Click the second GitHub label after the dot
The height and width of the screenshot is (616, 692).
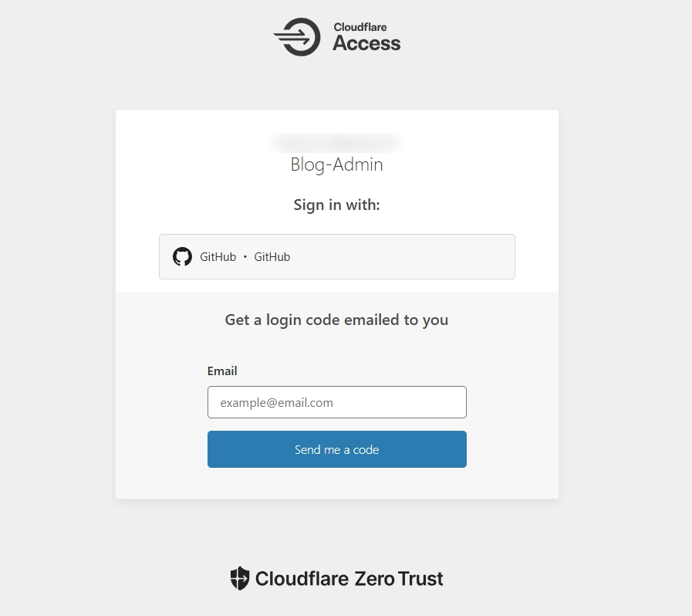[x=272, y=257]
